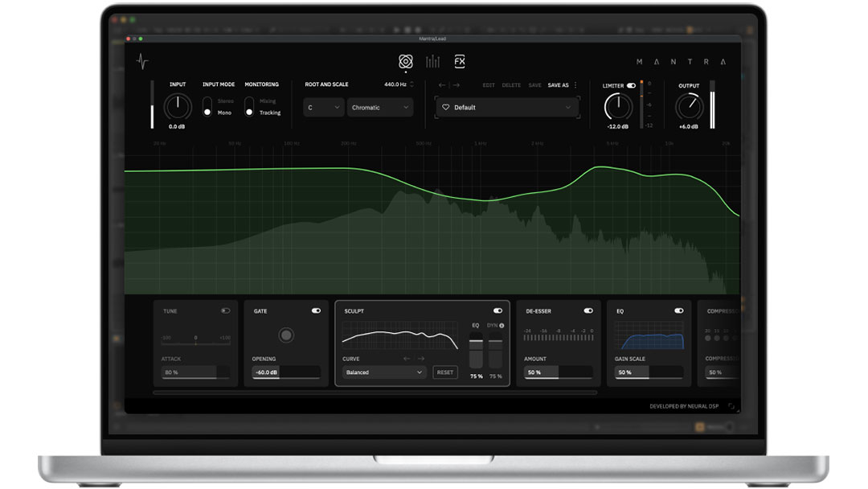This screenshot has height=489, width=868.
Task: Click the EQ Gain Scale 50 % slider
Action: 649,372
